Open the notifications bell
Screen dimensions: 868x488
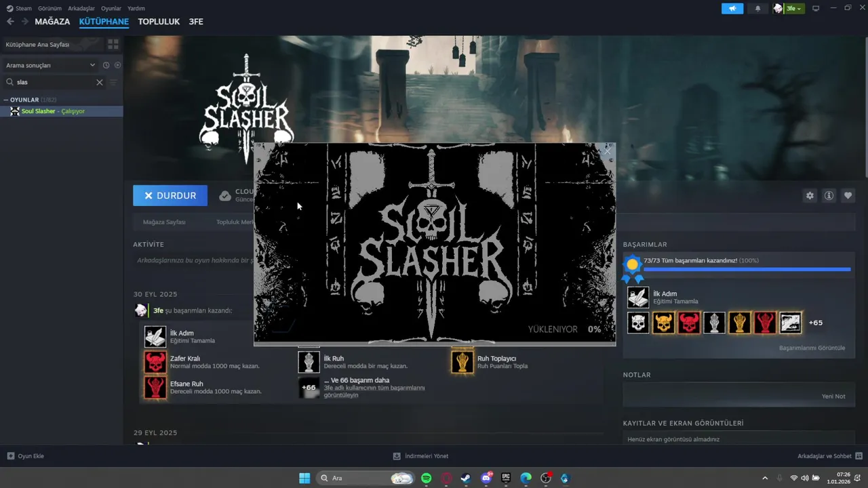[x=757, y=8]
